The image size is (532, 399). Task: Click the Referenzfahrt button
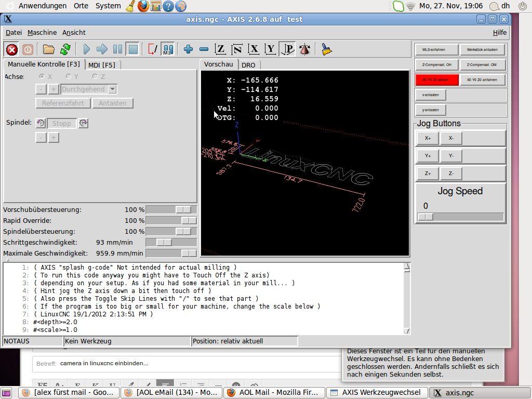tap(63, 103)
